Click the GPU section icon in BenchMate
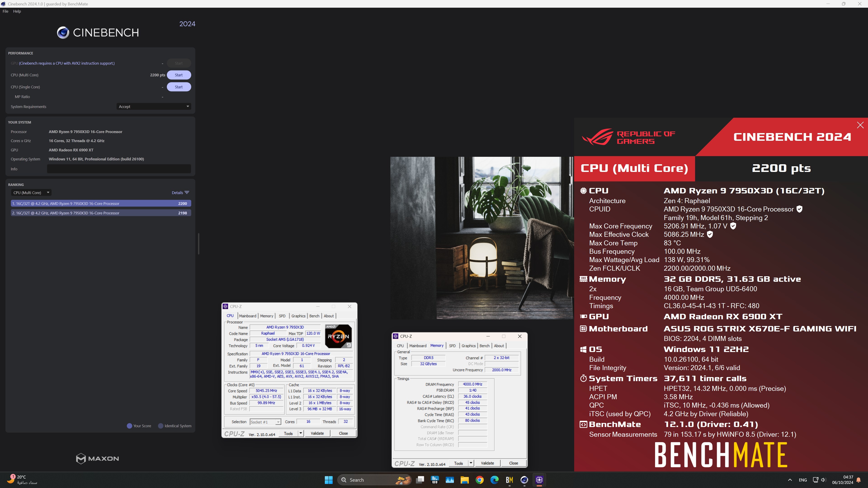 coord(583,317)
